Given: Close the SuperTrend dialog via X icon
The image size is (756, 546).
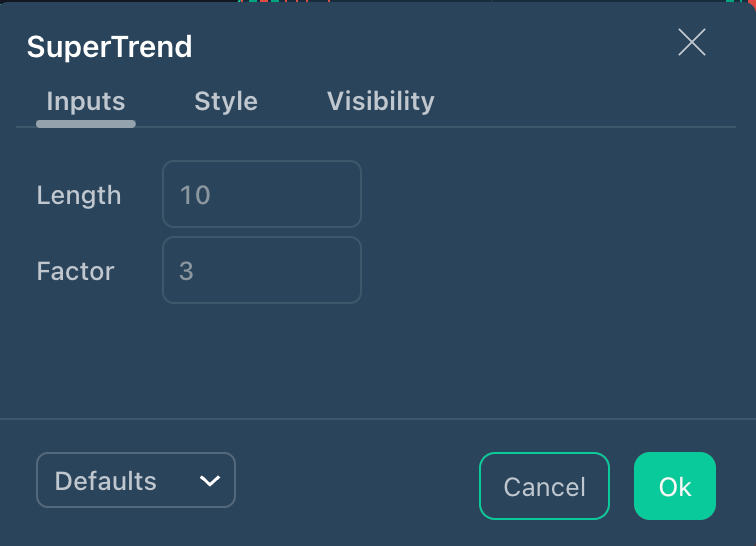Looking at the screenshot, I should click(x=692, y=42).
